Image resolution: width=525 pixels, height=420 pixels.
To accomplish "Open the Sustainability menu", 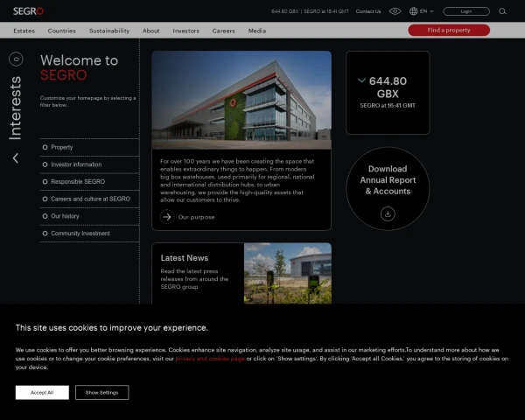I will coord(109,31).
